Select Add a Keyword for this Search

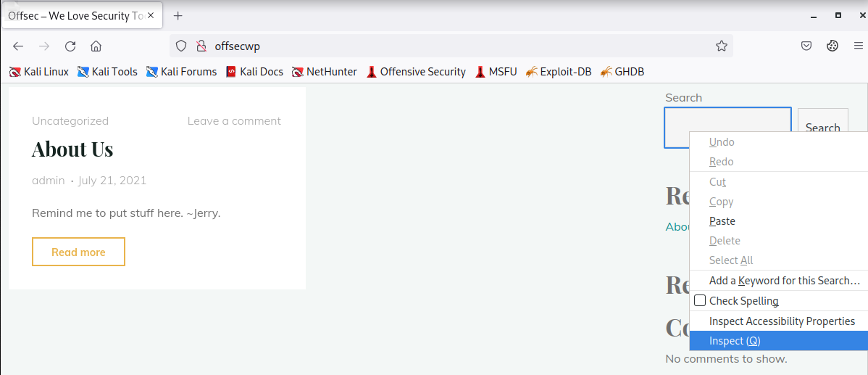[784, 281]
